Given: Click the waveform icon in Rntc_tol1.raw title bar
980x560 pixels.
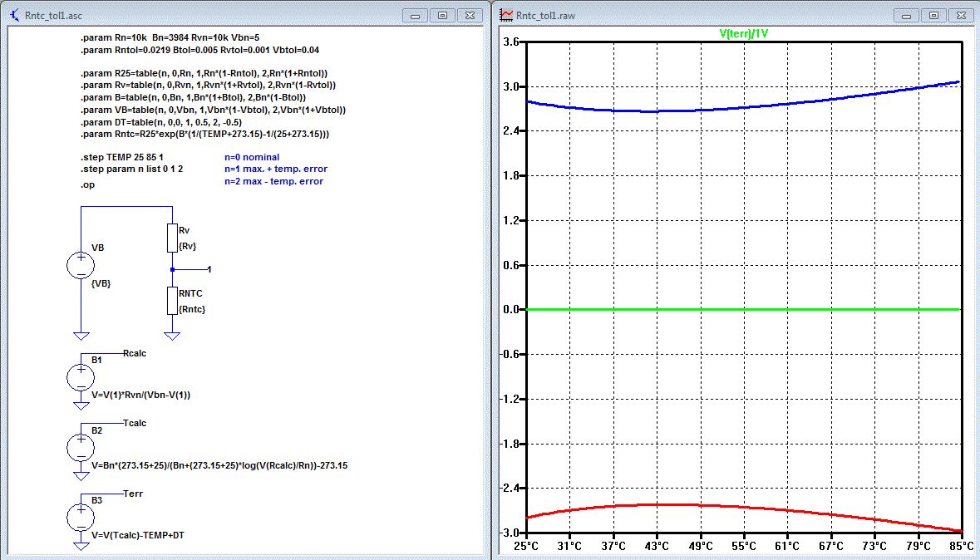Looking at the screenshot, I should pyautogui.click(x=505, y=16).
